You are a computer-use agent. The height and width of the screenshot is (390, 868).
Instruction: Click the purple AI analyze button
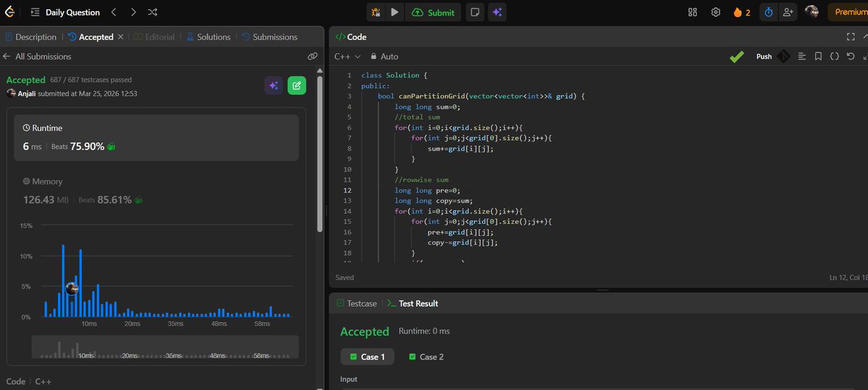click(273, 85)
